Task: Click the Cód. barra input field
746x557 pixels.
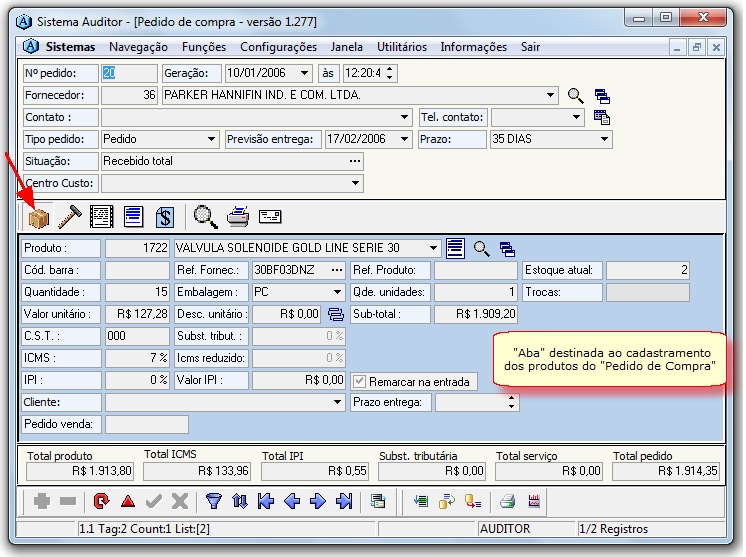Action: (137, 270)
